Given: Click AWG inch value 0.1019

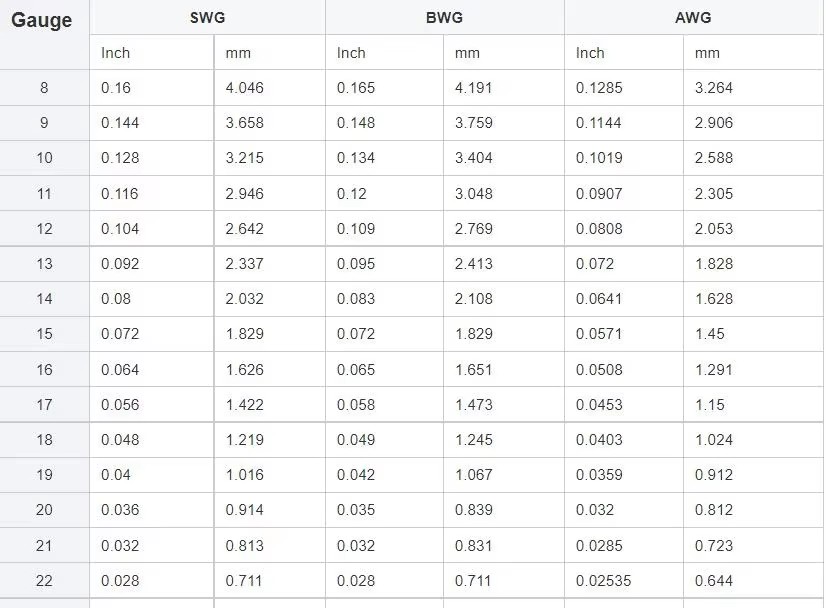Looking at the screenshot, I should pyautogui.click(x=599, y=158).
